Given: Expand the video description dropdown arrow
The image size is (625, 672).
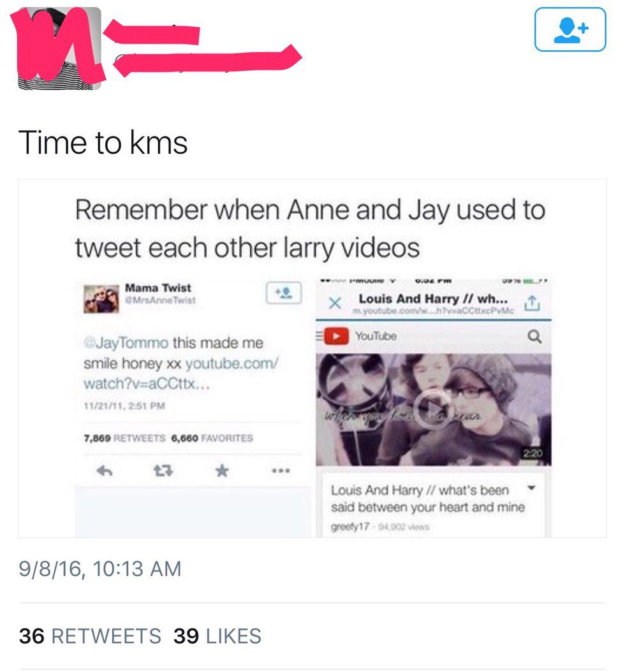Looking at the screenshot, I should [x=531, y=488].
